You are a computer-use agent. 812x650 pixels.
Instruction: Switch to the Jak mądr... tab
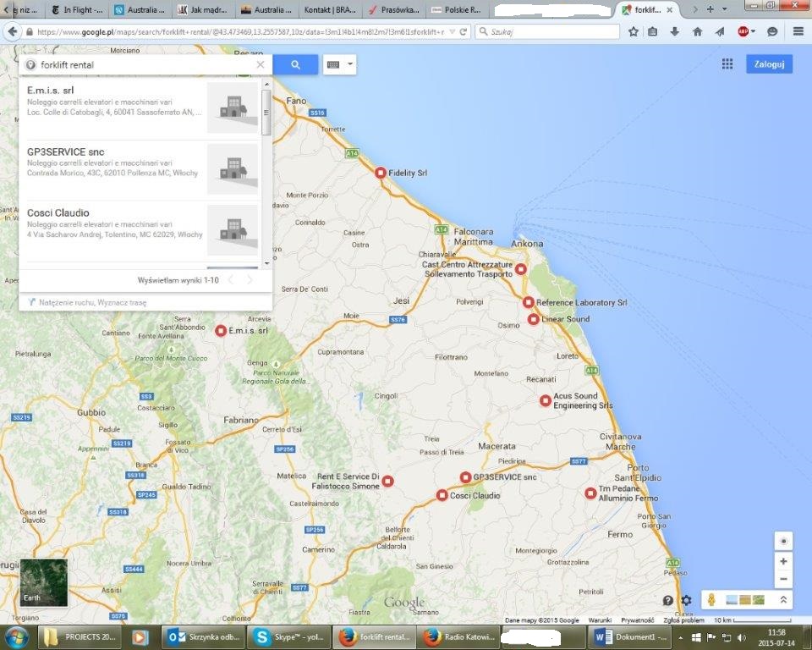(x=202, y=10)
